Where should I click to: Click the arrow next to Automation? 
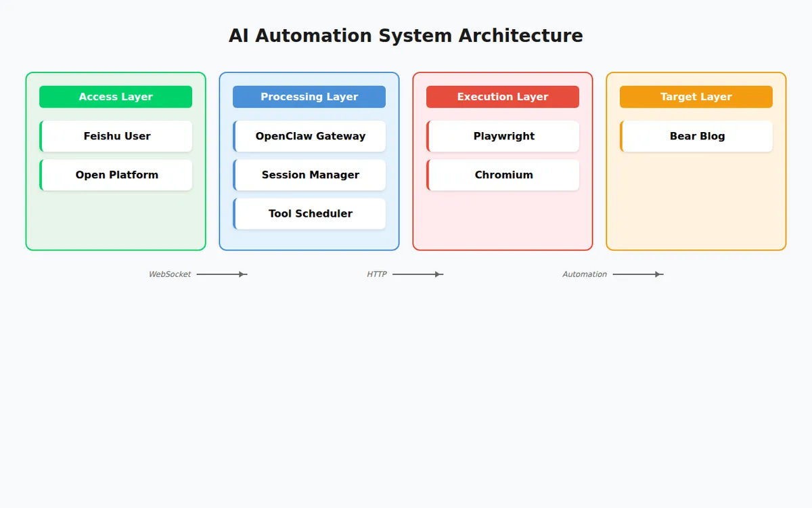point(637,274)
